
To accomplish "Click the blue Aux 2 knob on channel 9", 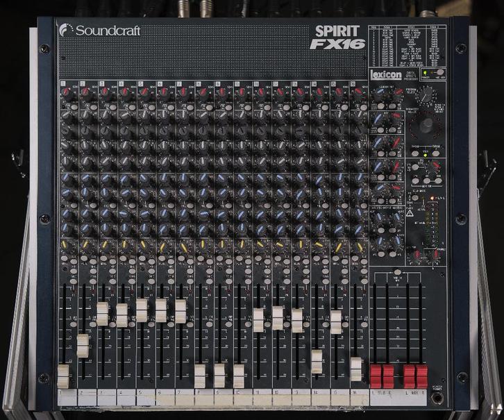I will [222, 194].
